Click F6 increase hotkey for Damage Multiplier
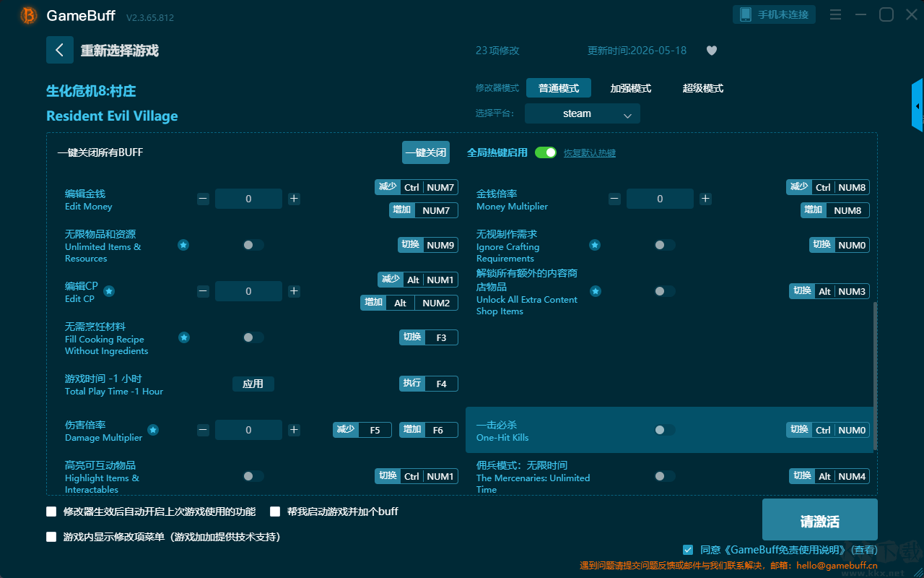The image size is (924, 578). coord(429,430)
